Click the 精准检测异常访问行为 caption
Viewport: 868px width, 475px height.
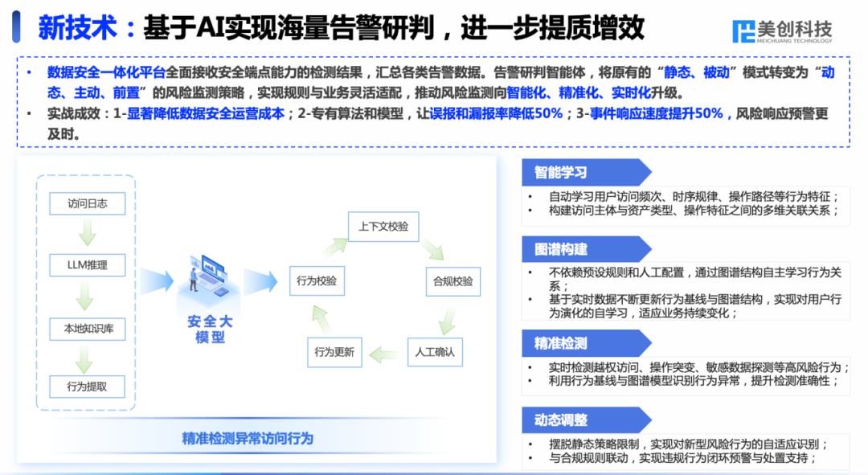pyautogui.click(x=249, y=439)
